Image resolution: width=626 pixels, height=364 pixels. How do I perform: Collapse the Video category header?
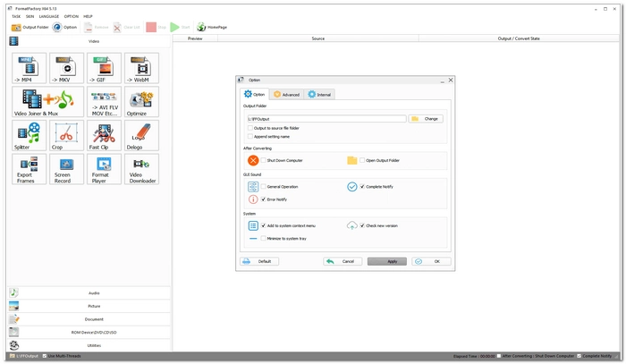pyautogui.click(x=89, y=41)
